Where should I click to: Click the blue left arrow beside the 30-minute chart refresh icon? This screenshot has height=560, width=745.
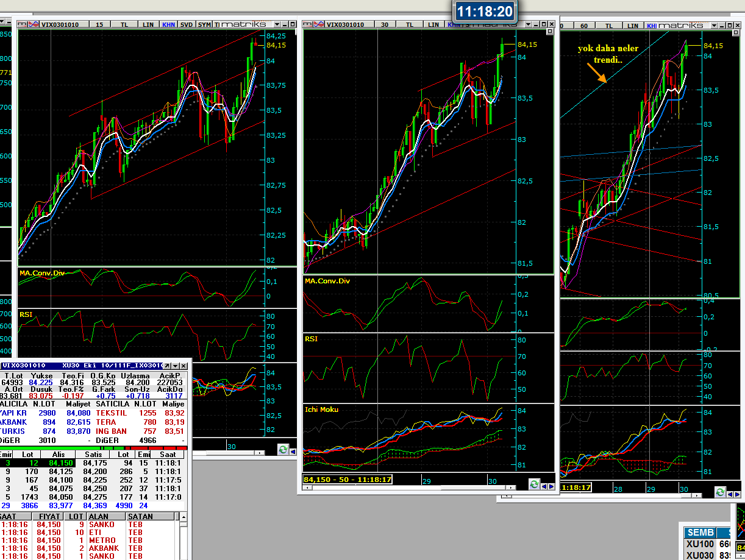pyautogui.click(x=544, y=486)
